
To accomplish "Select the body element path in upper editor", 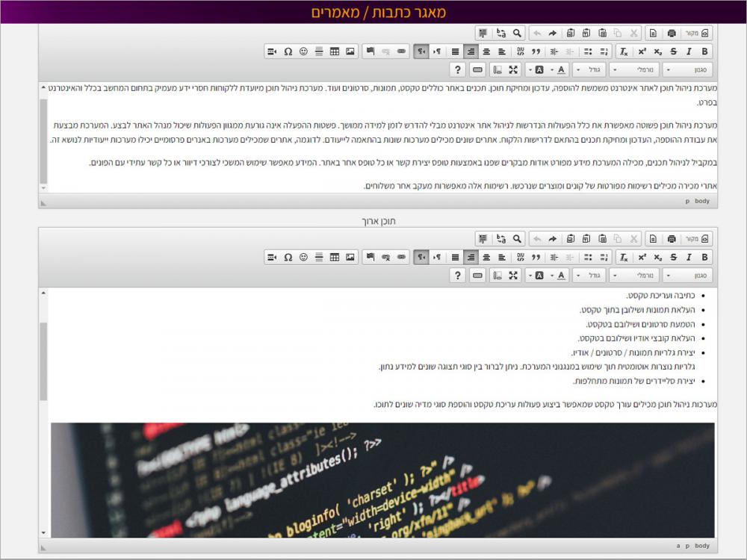I will click(x=702, y=201).
